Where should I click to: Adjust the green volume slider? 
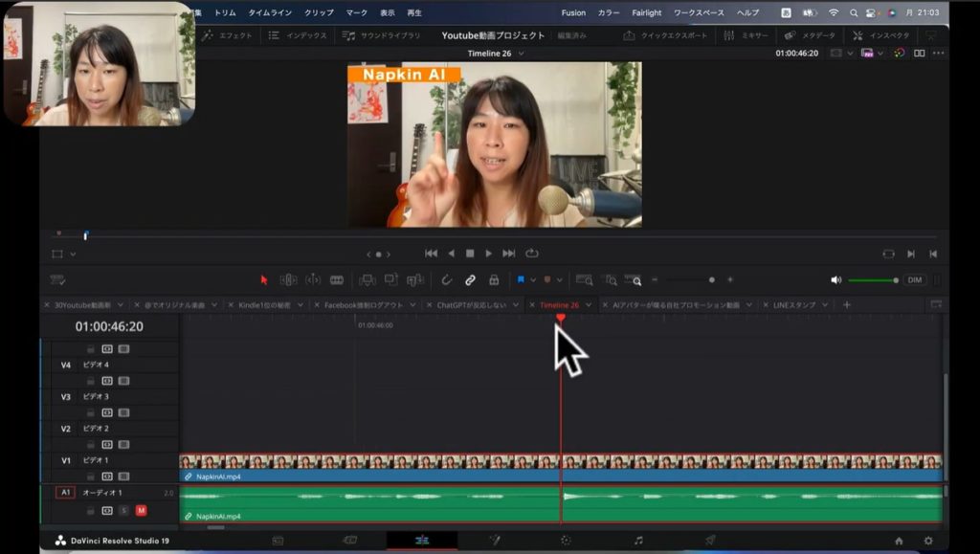pyautogui.click(x=871, y=280)
